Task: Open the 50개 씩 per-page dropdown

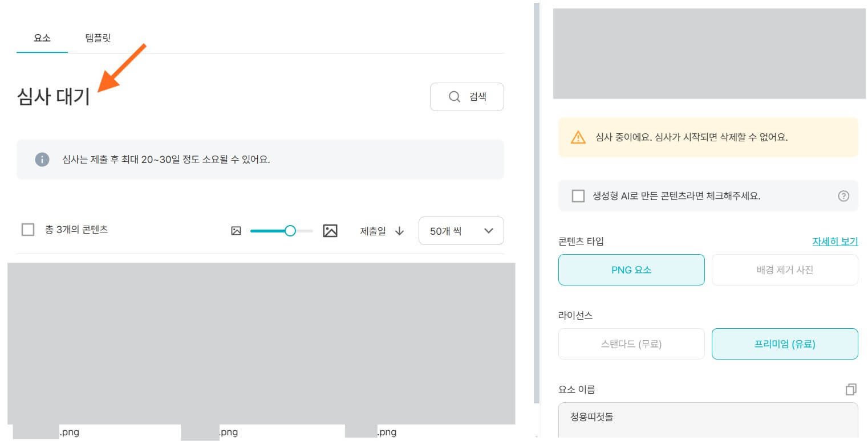Action: 461,231
